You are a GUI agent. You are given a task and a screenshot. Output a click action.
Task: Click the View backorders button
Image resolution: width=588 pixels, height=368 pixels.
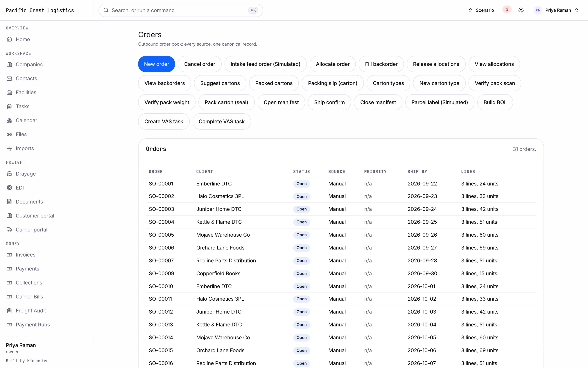click(x=164, y=83)
